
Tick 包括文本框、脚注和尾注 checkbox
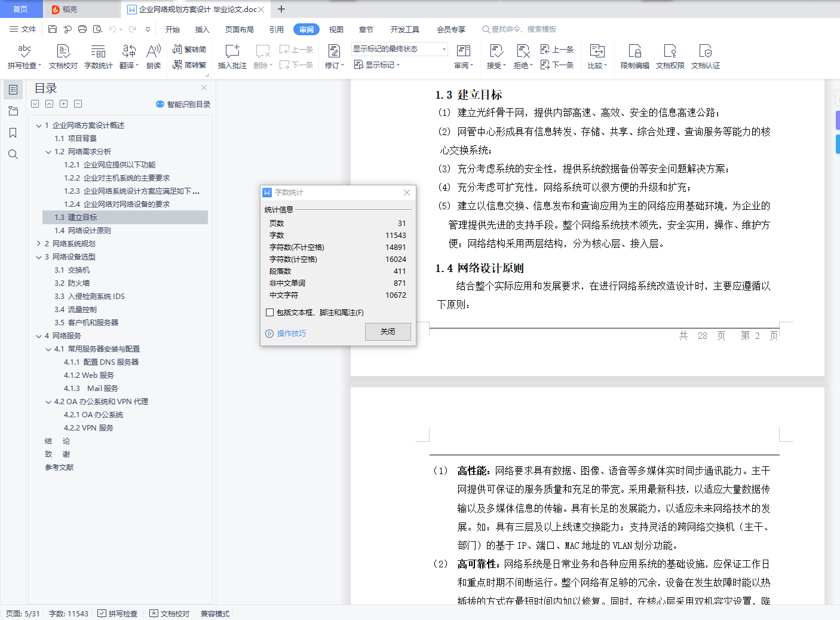pyautogui.click(x=270, y=313)
